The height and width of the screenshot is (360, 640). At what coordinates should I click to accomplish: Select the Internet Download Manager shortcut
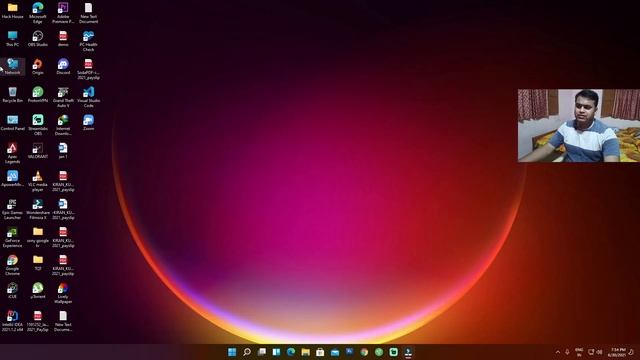(63, 125)
